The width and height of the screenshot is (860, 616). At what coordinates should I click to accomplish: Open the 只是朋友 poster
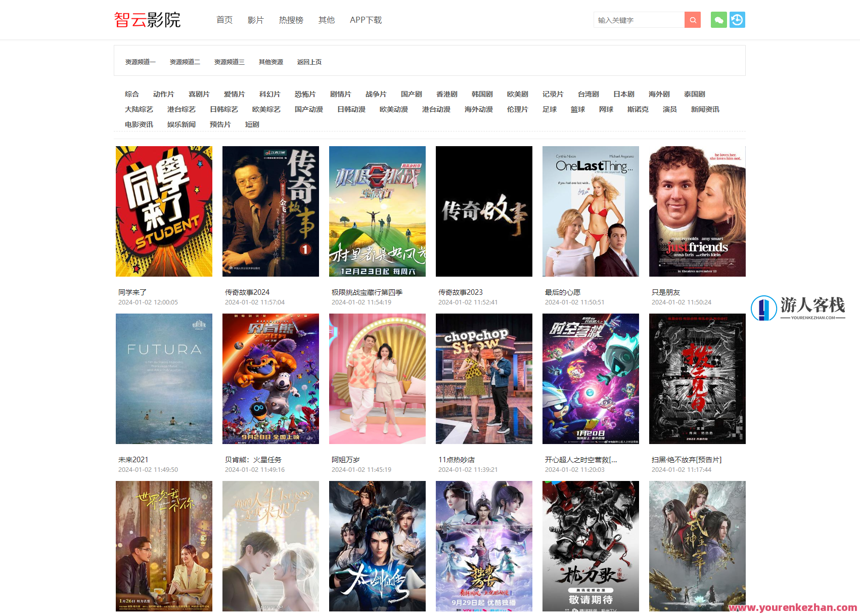[x=697, y=211]
